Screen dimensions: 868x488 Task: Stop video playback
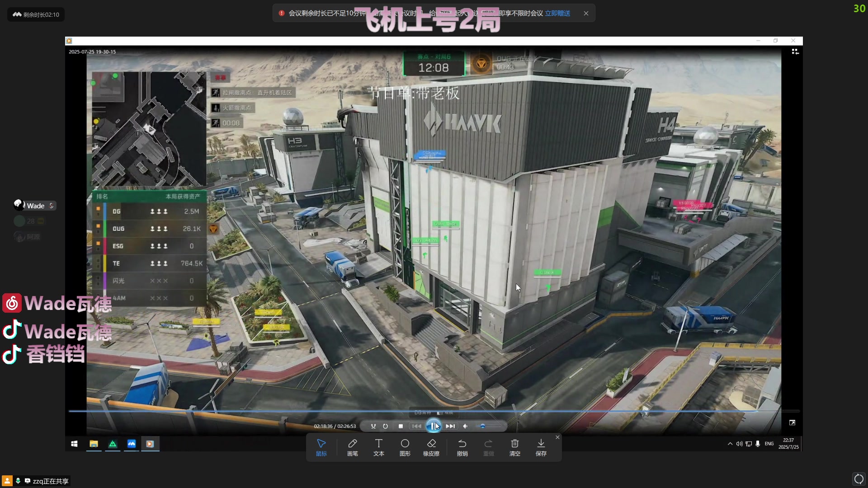click(401, 426)
